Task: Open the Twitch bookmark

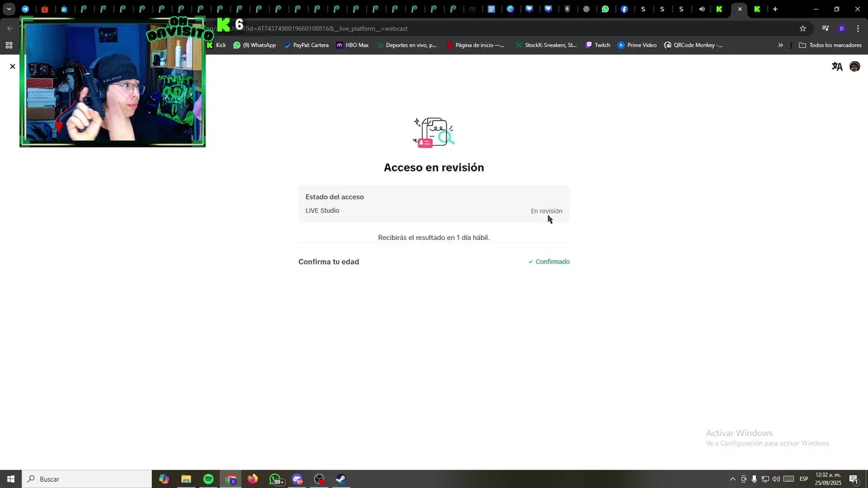Action: (597, 45)
